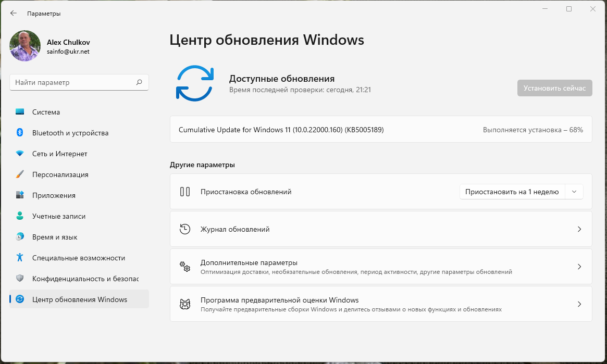This screenshot has height=364, width=607.
Task: Go to Bluetooth и устройства
Action: 79,133
